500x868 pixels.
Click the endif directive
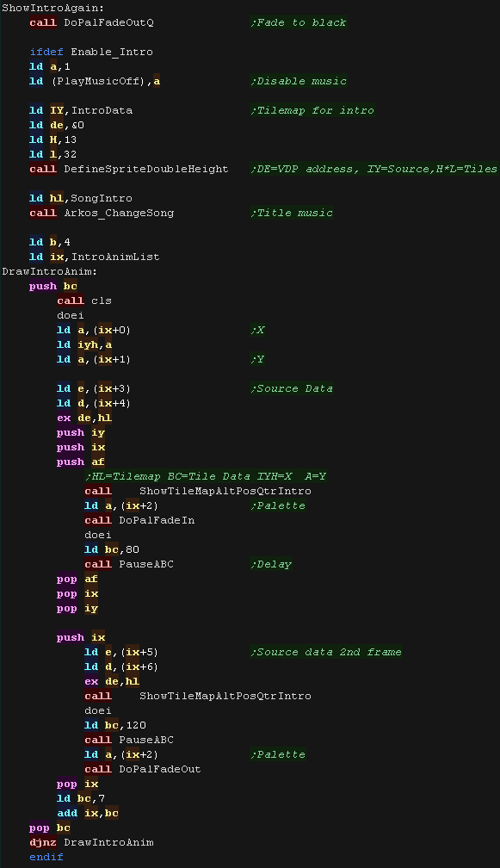tap(46, 856)
